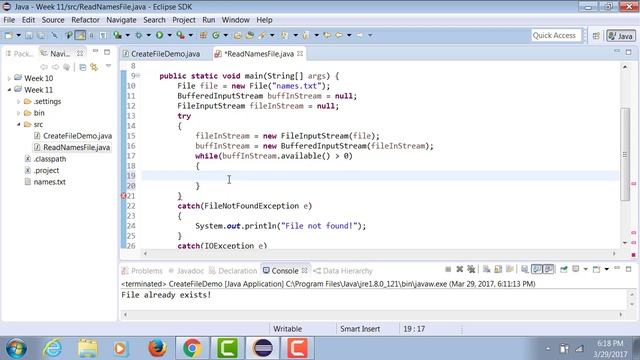Select names.txt in the Navigator

click(x=45, y=182)
